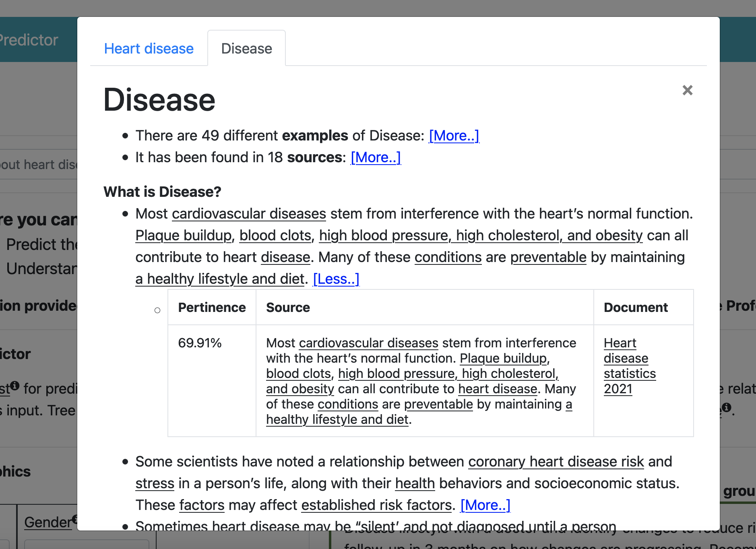Close the Disease dialog with the X

tap(687, 90)
